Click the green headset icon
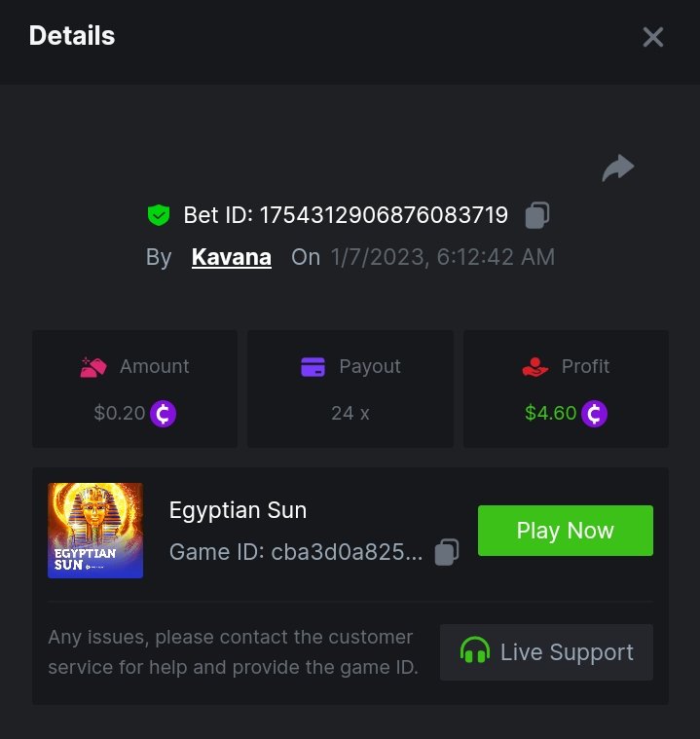Image resolution: width=700 pixels, height=739 pixels. tap(475, 651)
